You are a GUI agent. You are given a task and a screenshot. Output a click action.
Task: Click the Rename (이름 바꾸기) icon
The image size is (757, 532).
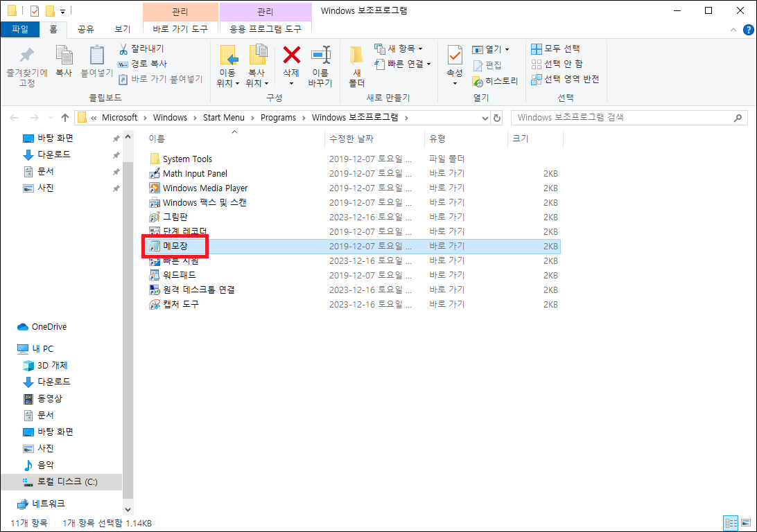pyautogui.click(x=320, y=55)
